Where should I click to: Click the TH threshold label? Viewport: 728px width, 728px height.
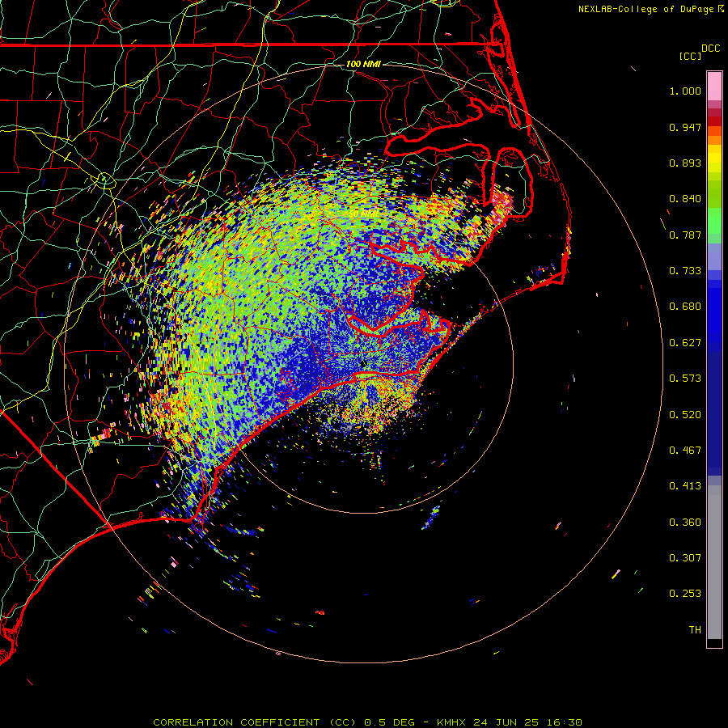(695, 630)
